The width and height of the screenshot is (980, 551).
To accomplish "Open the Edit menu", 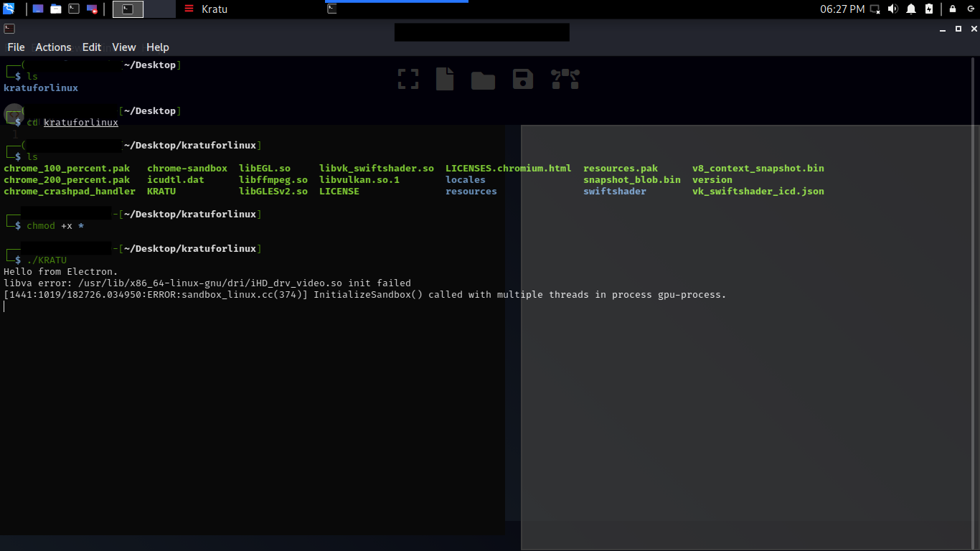I will click(92, 47).
